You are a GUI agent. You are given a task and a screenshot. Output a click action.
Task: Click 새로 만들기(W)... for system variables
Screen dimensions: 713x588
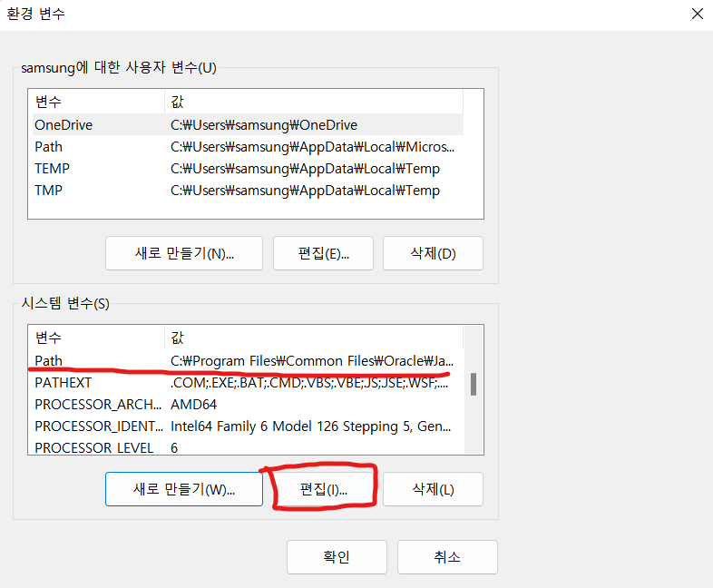coord(184,489)
